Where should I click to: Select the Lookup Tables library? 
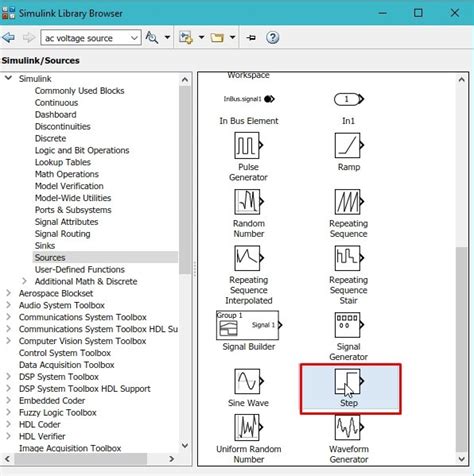pos(63,162)
